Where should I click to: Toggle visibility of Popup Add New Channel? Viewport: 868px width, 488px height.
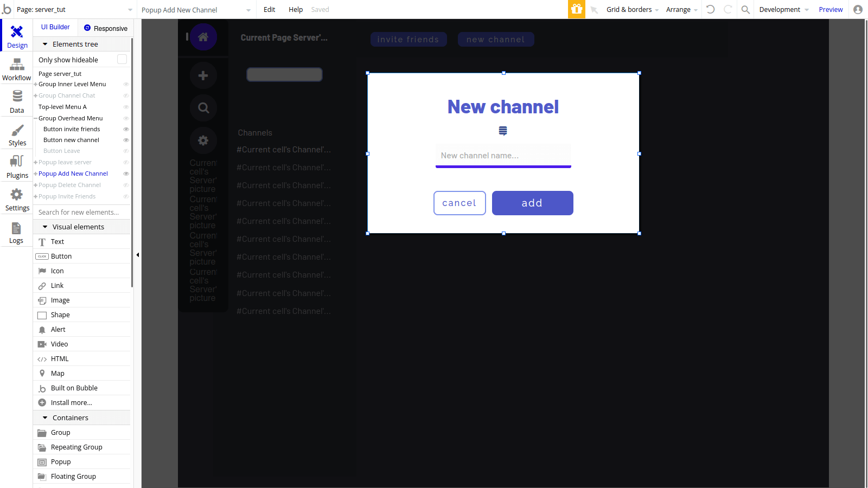click(126, 174)
